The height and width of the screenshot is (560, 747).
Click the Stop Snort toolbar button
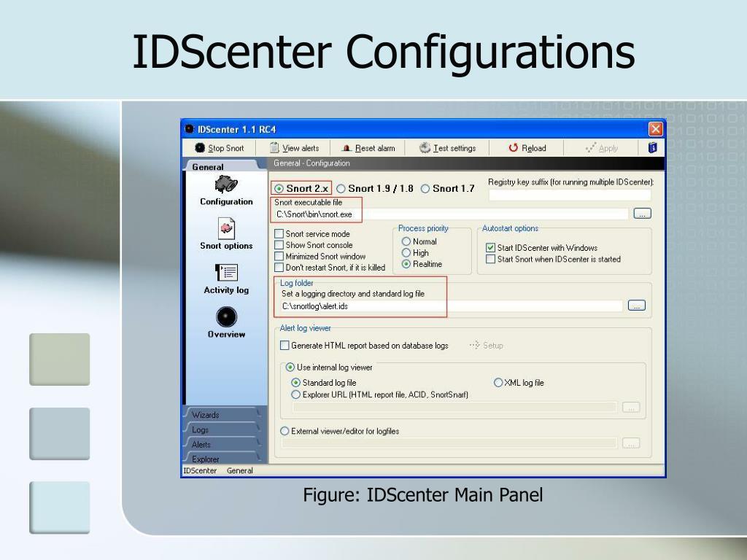tap(219, 148)
